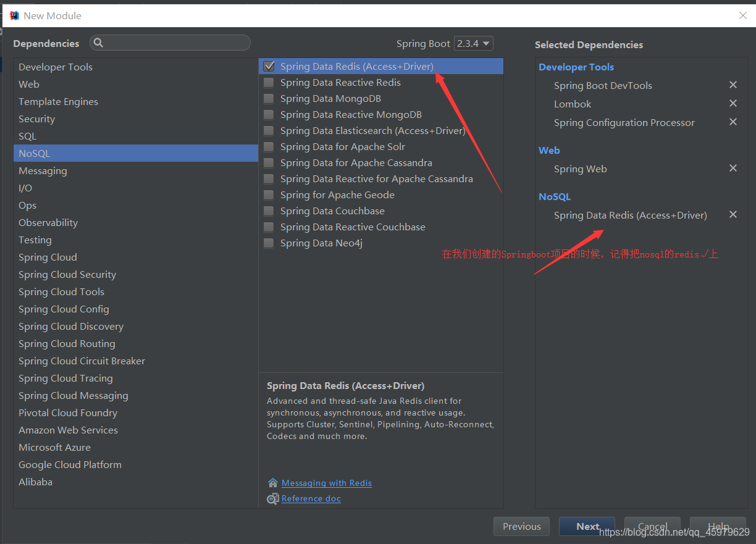
Task: Check Spring Data Elasticsearch (Access+Driver)
Action: [269, 130]
